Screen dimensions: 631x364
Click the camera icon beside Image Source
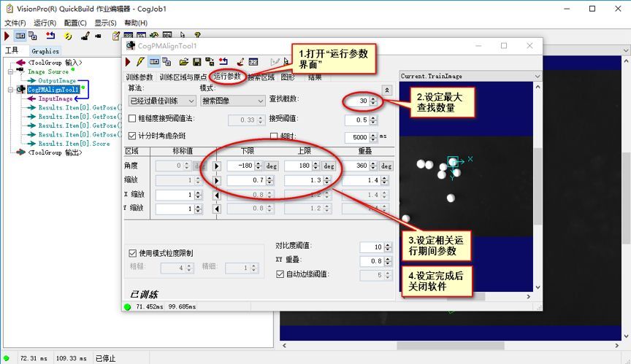(20, 71)
